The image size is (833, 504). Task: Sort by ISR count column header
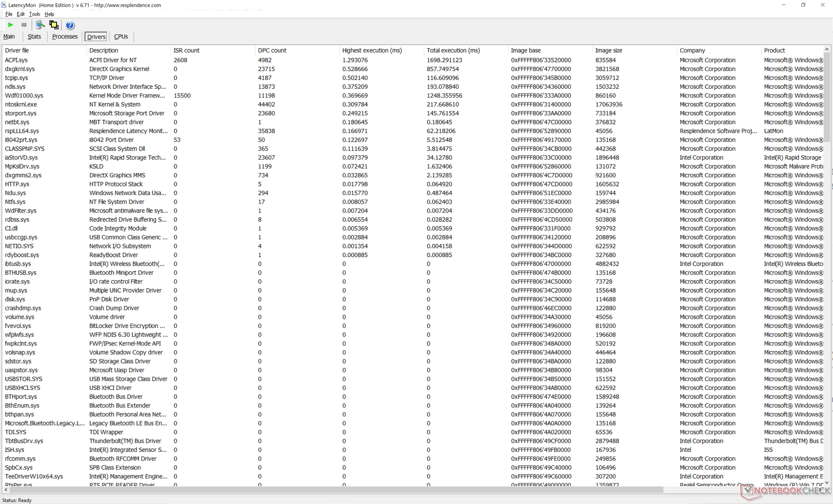[x=187, y=50]
